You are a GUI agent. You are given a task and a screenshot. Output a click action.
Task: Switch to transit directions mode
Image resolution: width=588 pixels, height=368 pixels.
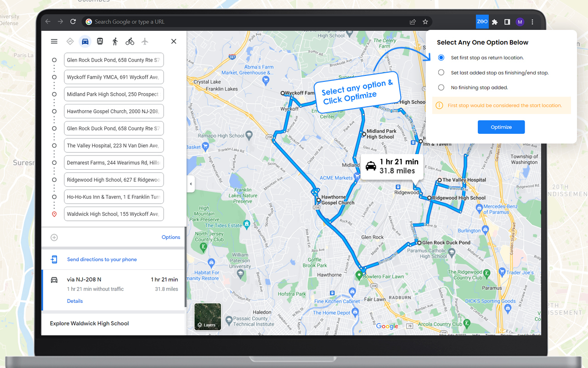coord(100,41)
